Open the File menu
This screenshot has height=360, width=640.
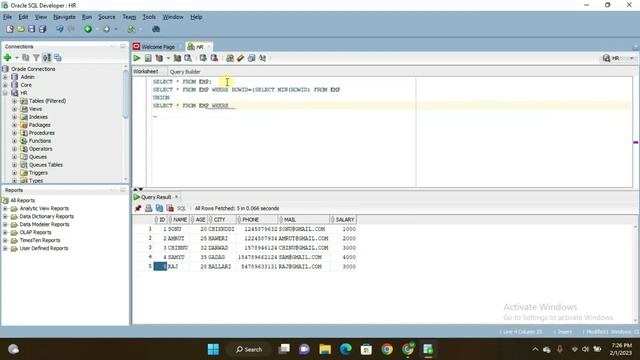tap(7, 17)
